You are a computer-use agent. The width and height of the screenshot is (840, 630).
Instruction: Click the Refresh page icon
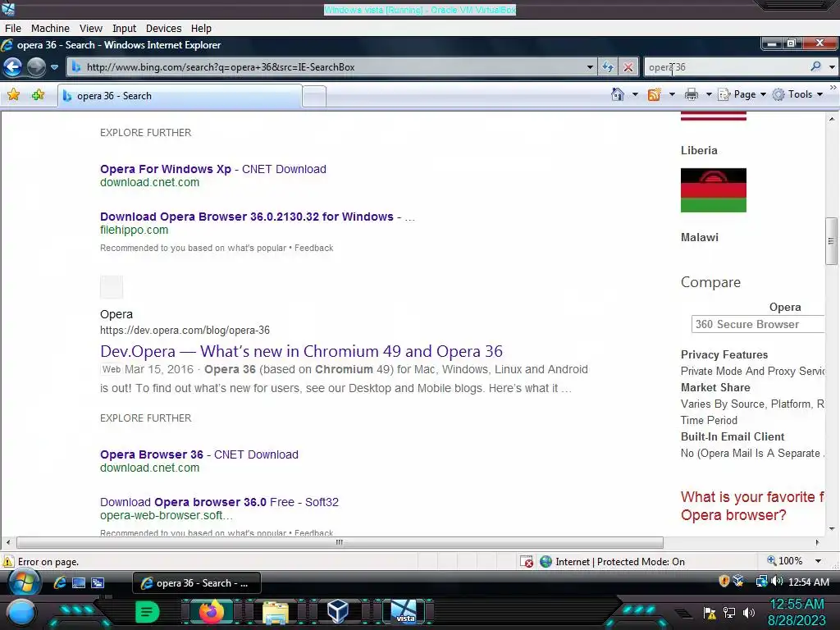click(608, 67)
